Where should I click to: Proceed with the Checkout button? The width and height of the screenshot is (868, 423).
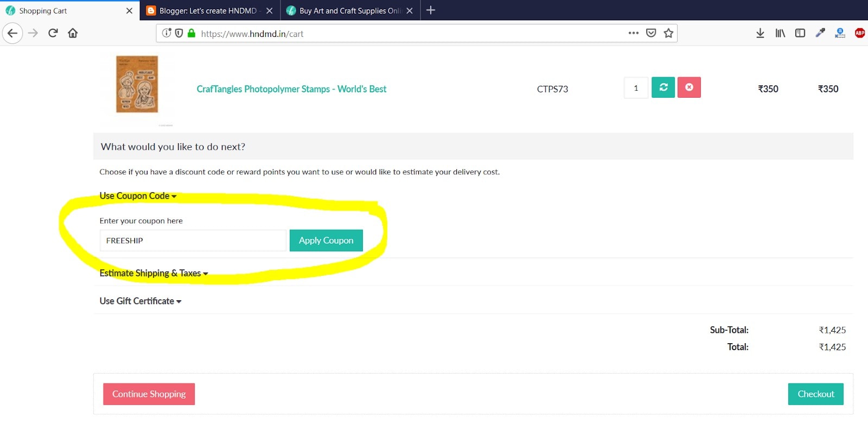coord(816,394)
